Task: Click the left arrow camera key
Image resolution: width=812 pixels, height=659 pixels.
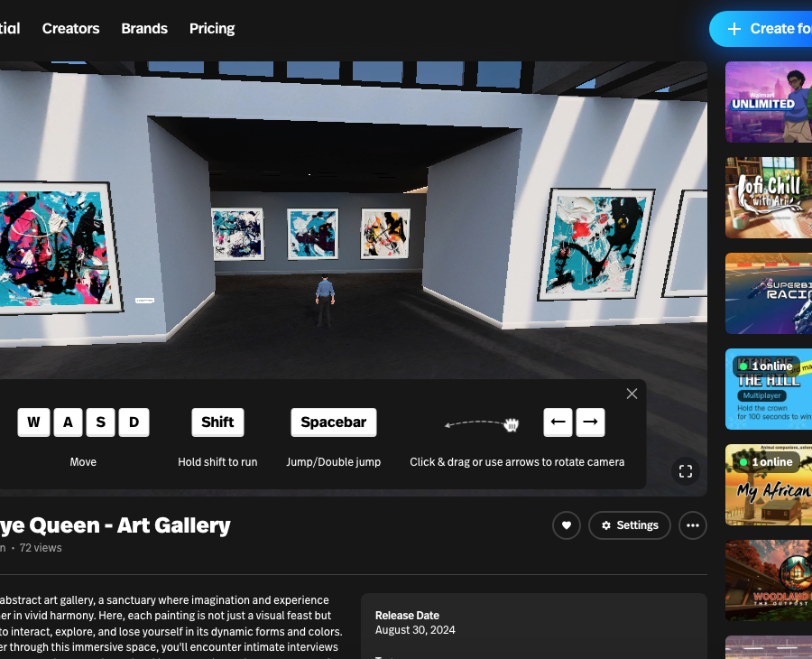Action: 558,422
